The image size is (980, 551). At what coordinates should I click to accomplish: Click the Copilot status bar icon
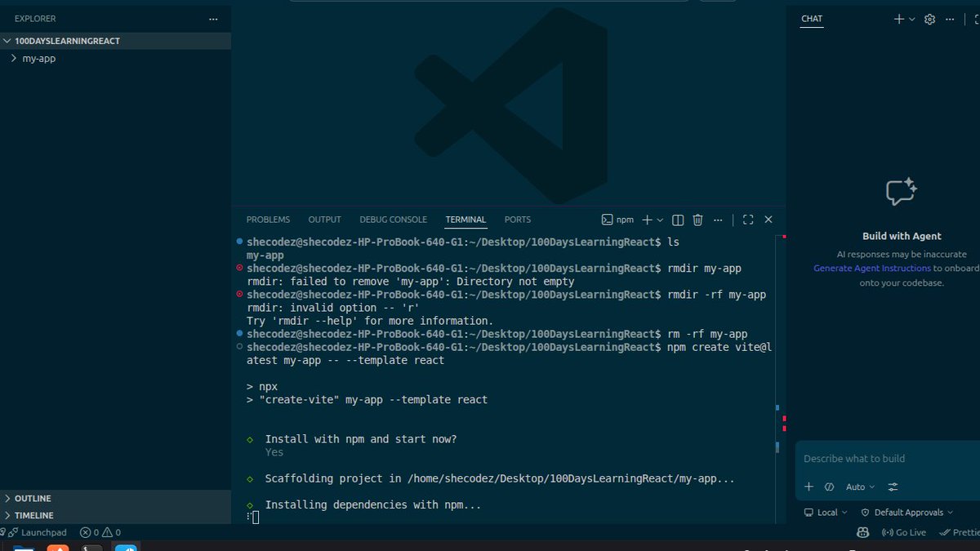tap(862, 532)
